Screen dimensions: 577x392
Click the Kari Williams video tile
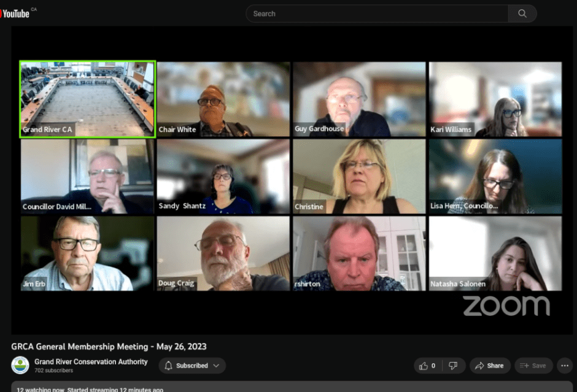tap(495, 99)
